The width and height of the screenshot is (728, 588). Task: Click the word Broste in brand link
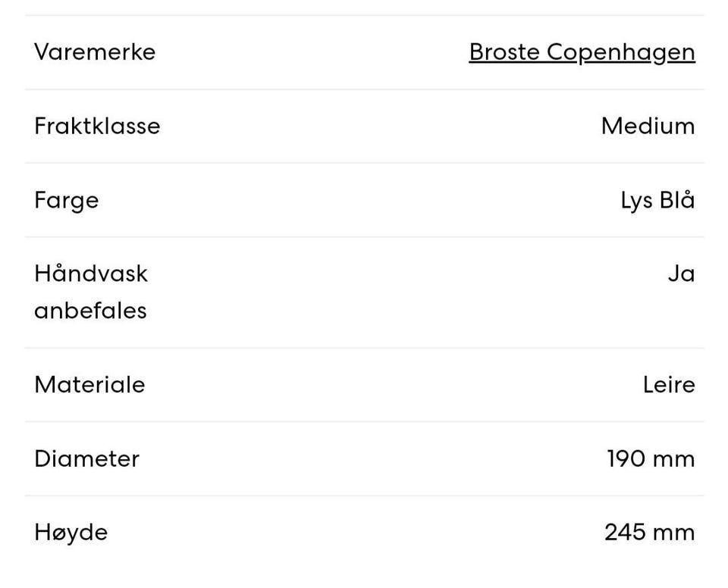click(504, 52)
